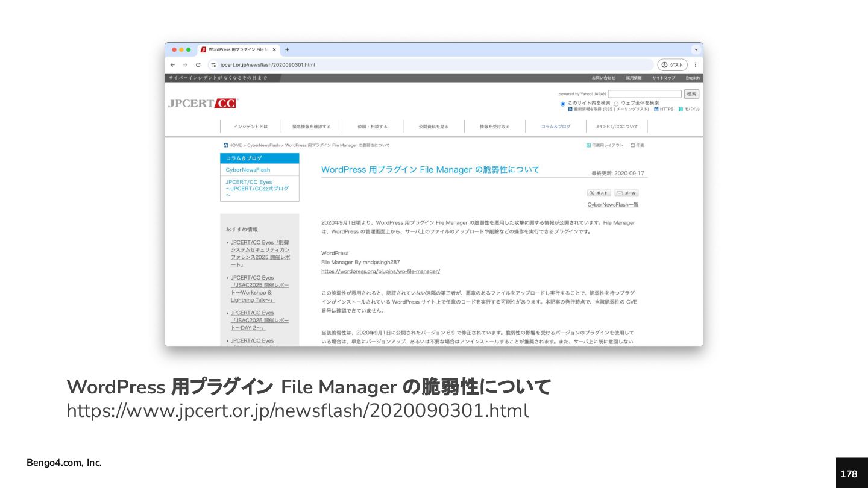Click the ゲスト profile button
Screen dimensions: 868x488
[672, 64]
